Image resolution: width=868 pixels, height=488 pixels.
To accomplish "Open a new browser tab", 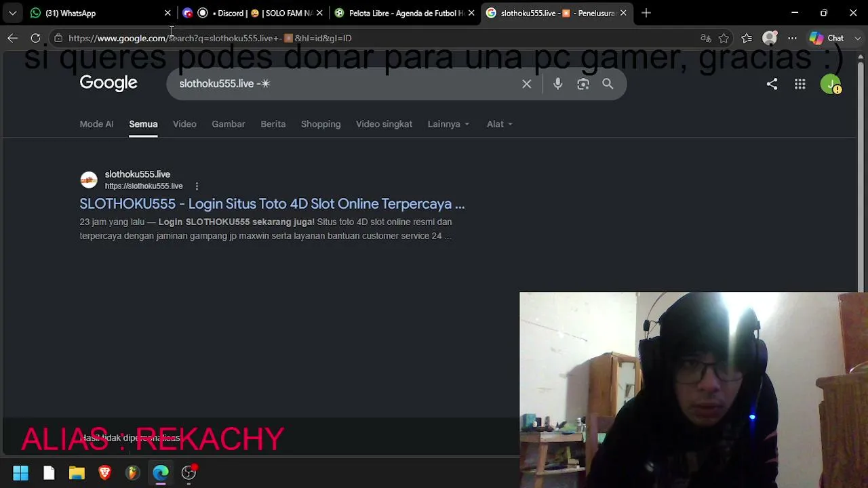I will tap(646, 13).
